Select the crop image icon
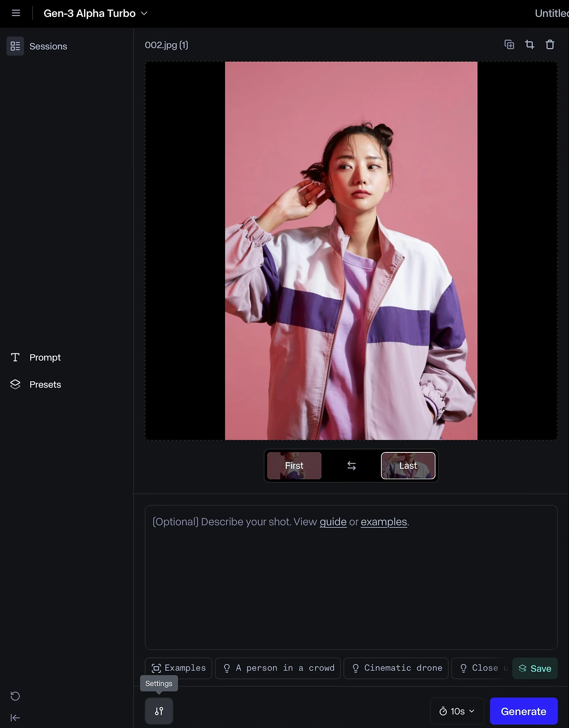This screenshot has width=569, height=728. 529,44
